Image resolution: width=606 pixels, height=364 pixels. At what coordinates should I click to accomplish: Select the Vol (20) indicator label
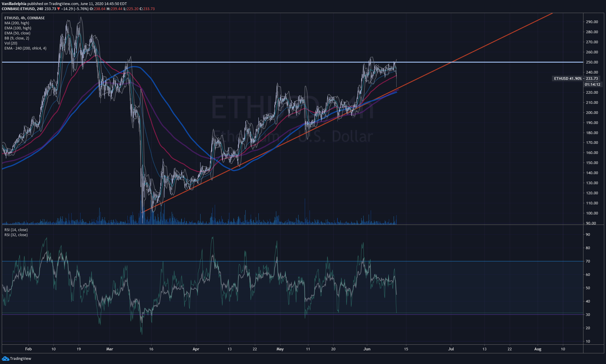[x=11, y=43]
